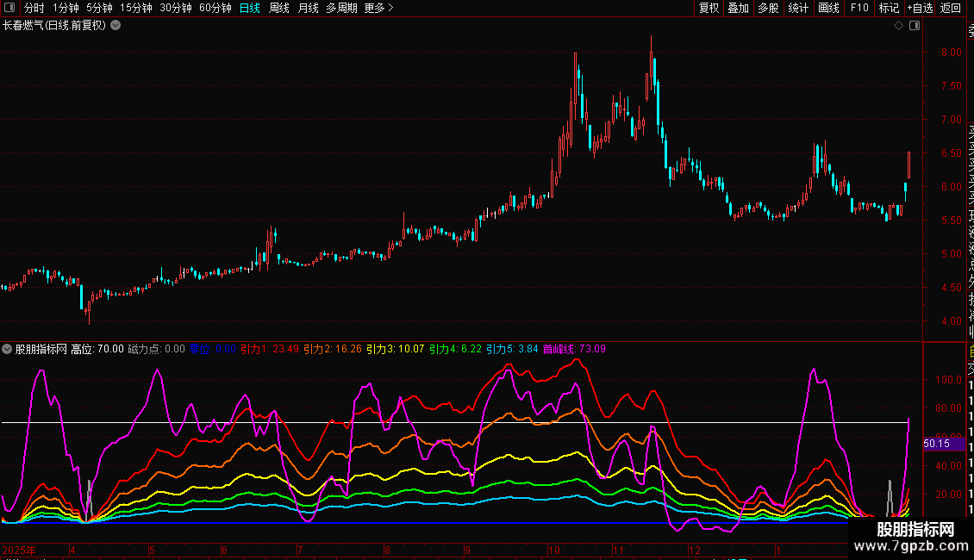Select the 首峰线: 73.09 label

[x=574, y=349]
